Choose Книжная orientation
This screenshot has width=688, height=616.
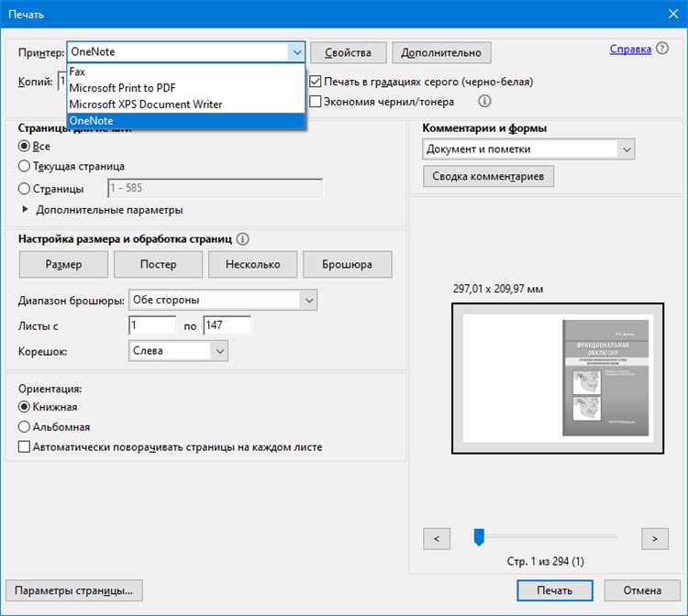tap(24, 407)
